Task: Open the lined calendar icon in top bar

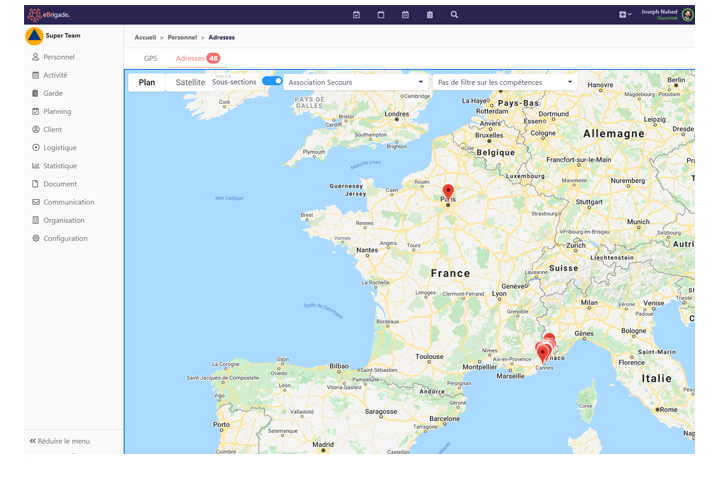Action: [405, 15]
